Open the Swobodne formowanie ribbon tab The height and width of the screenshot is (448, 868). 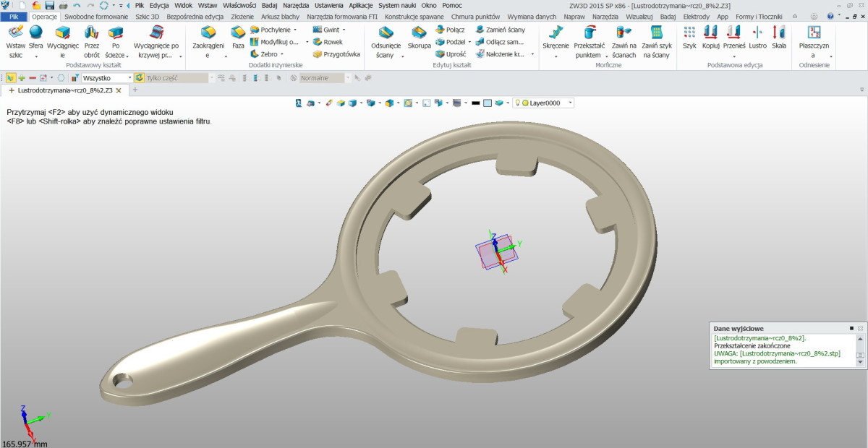(96, 16)
